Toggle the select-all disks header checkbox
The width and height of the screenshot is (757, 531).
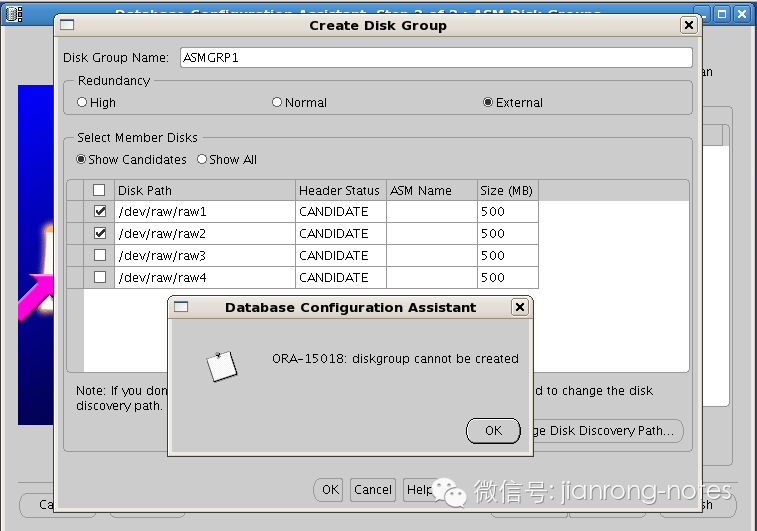tap(99, 190)
